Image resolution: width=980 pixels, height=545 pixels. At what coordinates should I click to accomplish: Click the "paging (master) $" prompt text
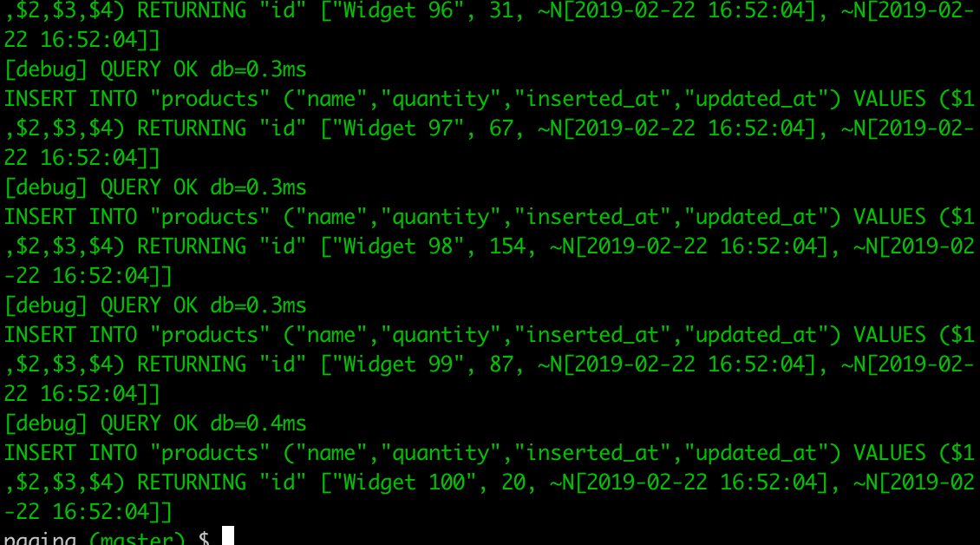(107, 537)
